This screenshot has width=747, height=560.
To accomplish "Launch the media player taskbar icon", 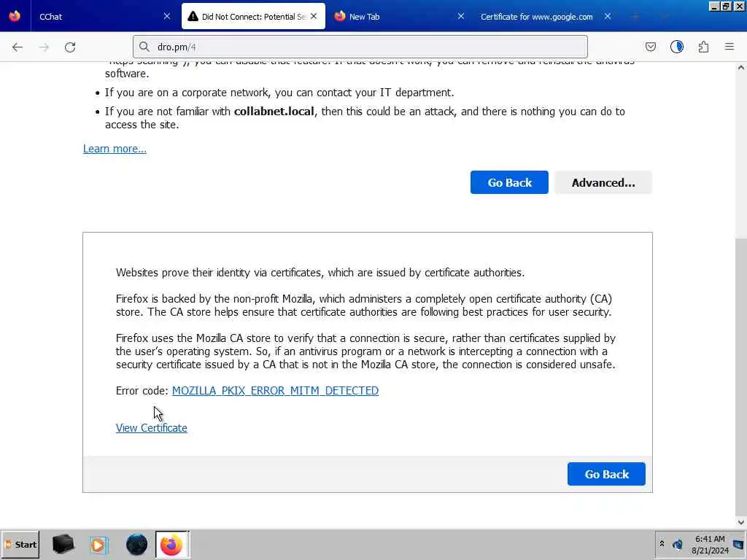I will point(99,544).
